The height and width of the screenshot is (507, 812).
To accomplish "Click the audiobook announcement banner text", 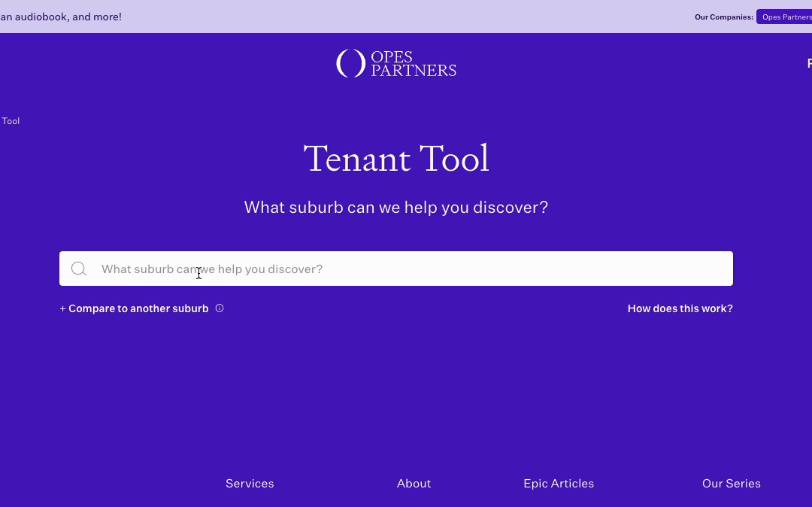I will [x=60, y=16].
